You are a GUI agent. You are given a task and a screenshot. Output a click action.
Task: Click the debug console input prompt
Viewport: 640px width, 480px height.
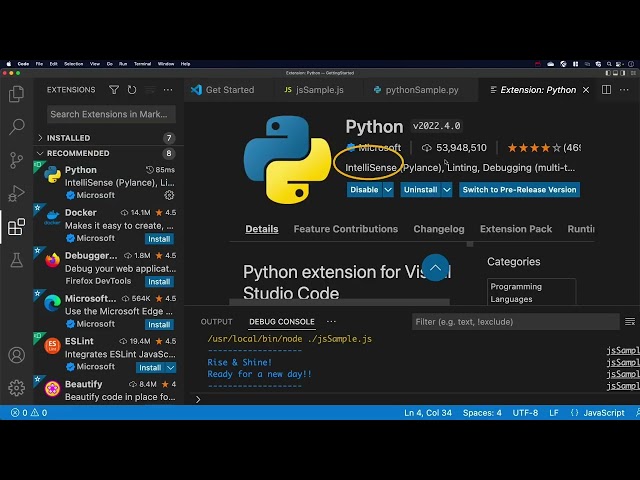[414, 399]
